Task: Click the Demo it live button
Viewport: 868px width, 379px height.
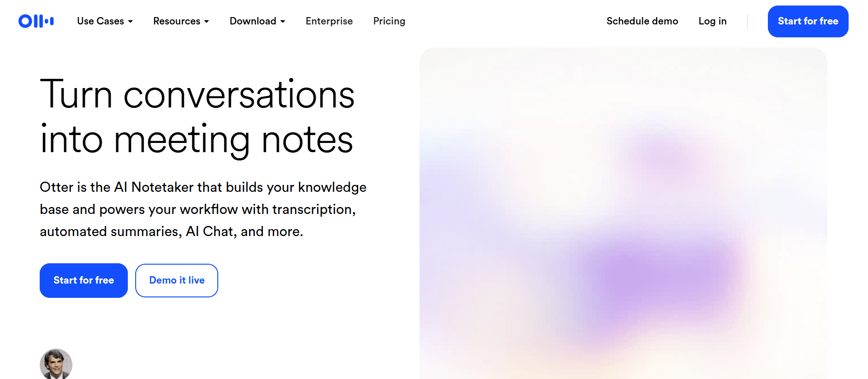Action: 176,280
